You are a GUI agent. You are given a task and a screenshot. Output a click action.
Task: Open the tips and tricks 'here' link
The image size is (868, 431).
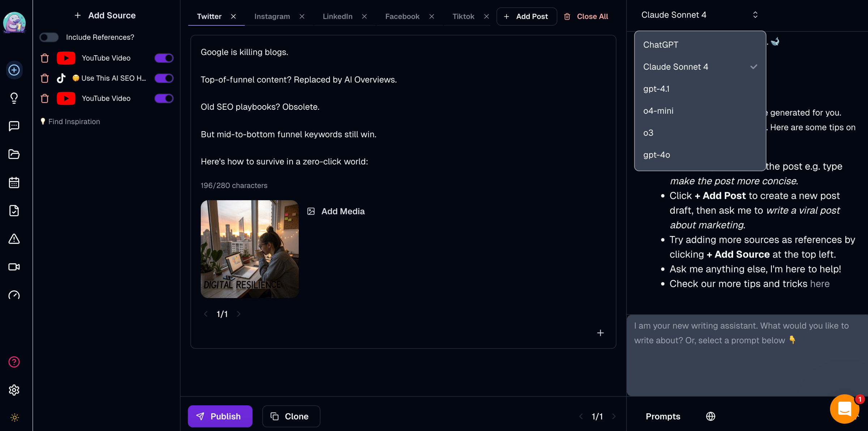820,284
